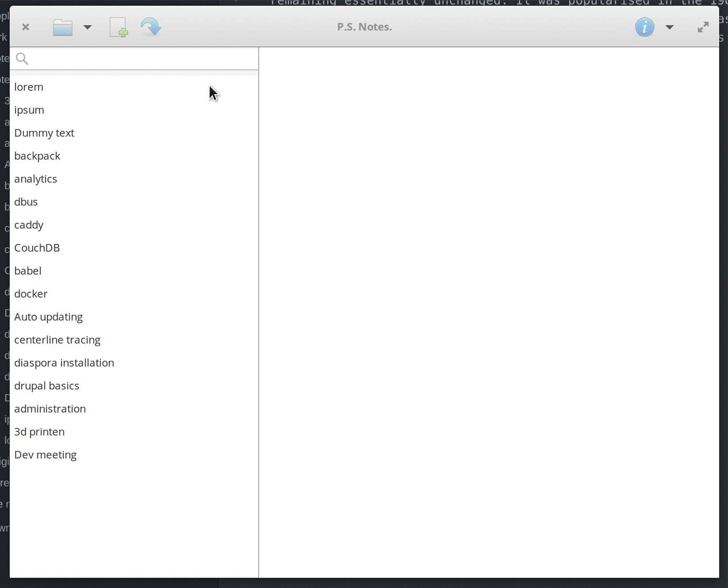Sync notes using the blue arrow icon
728x588 pixels.
(x=150, y=27)
